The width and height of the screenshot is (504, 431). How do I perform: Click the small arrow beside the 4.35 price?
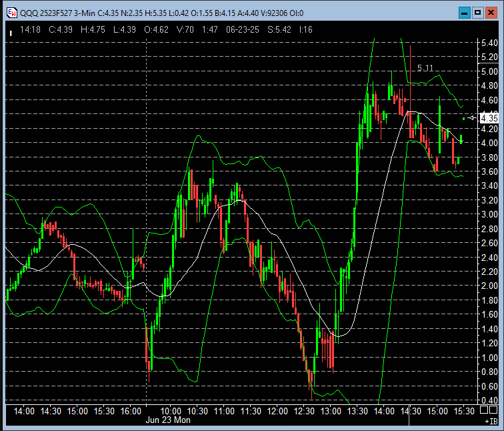click(472, 117)
